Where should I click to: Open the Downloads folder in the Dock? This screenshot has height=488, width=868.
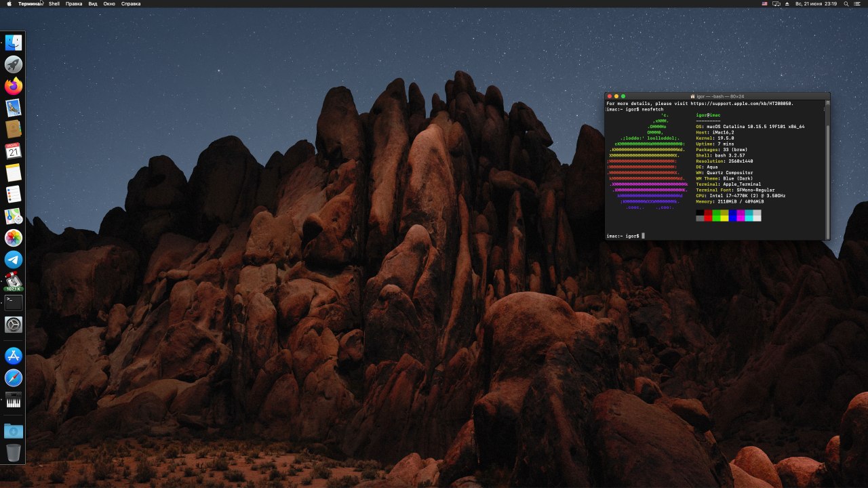14,430
